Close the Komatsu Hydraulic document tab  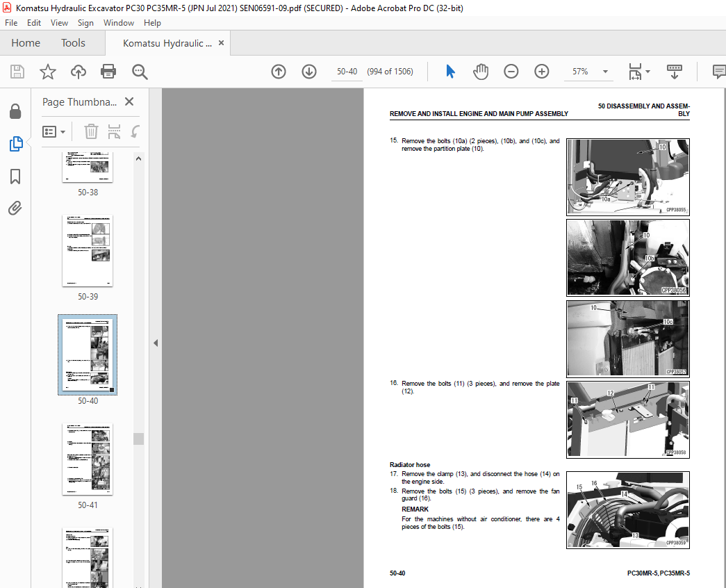222,42
